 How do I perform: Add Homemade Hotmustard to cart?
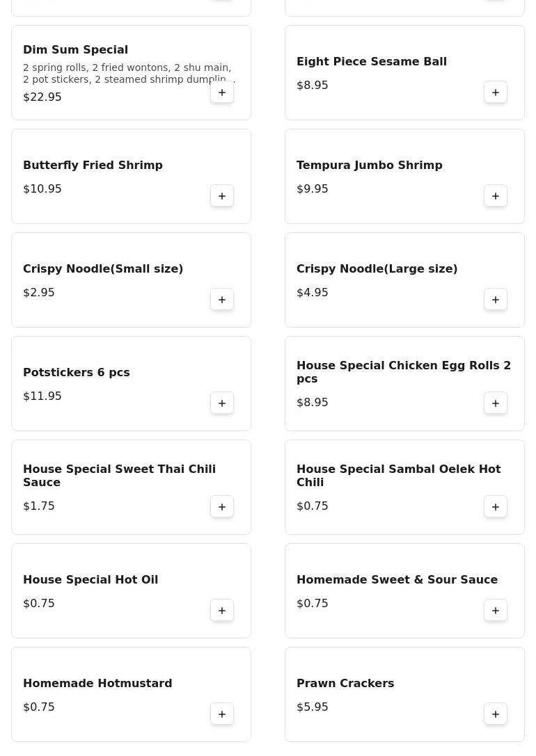click(x=222, y=714)
